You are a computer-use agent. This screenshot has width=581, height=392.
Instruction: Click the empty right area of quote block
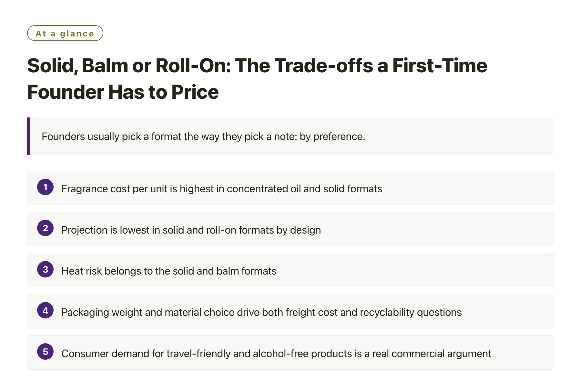458,136
